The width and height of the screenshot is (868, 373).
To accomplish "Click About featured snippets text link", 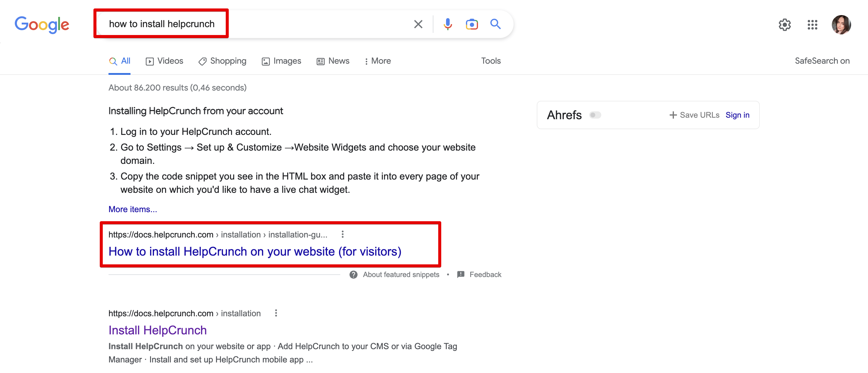I will coord(401,275).
